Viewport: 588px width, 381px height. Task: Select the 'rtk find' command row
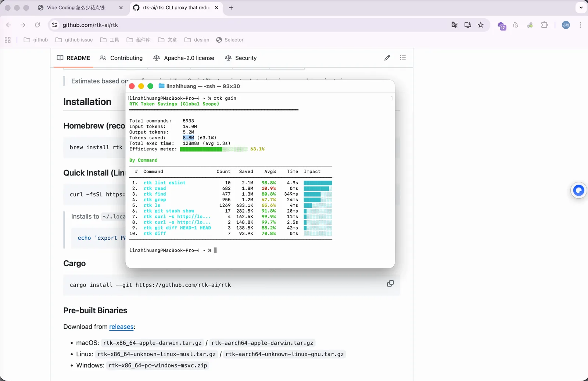pyautogui.click(x=232, y=194)
